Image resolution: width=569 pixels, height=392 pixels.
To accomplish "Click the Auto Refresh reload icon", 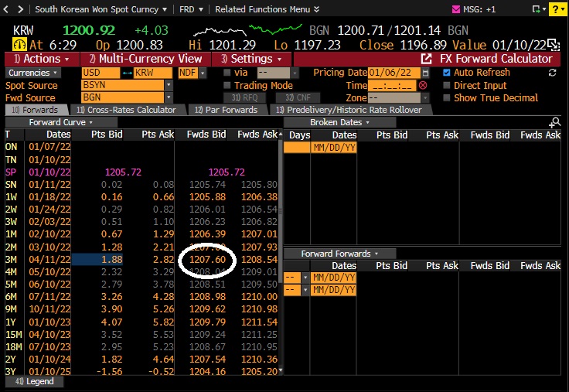I will click(552, 73).
